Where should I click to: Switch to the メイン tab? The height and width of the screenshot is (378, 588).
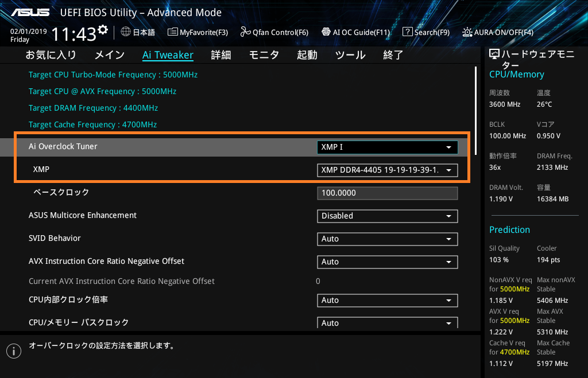click(x=110, y=55)
